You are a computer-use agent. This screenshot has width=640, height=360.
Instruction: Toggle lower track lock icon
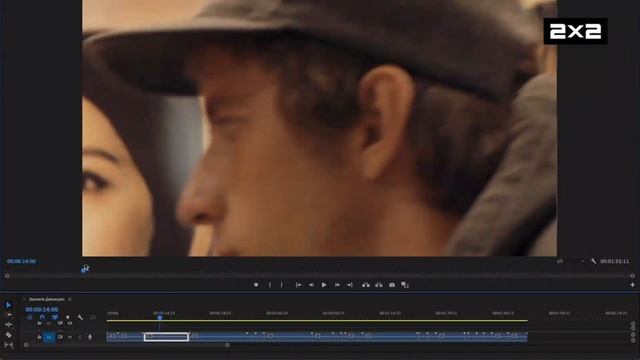(x=39, y=337)
